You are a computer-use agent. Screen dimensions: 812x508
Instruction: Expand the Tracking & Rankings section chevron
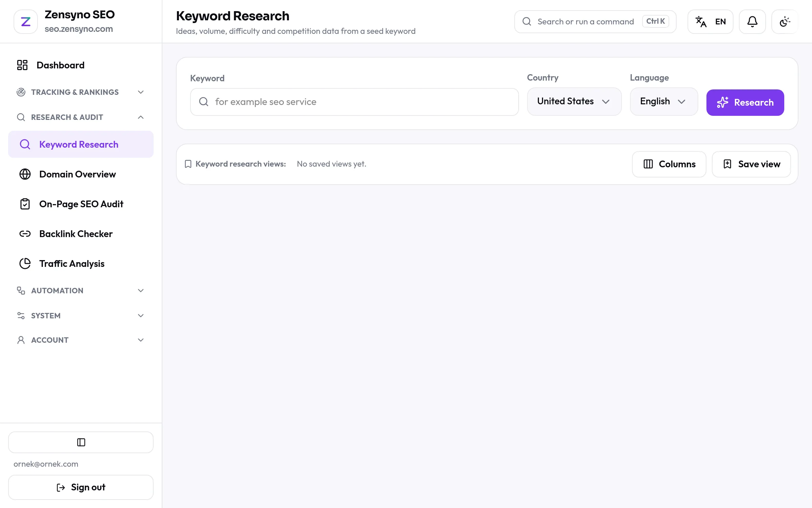(x=141, y=92)
